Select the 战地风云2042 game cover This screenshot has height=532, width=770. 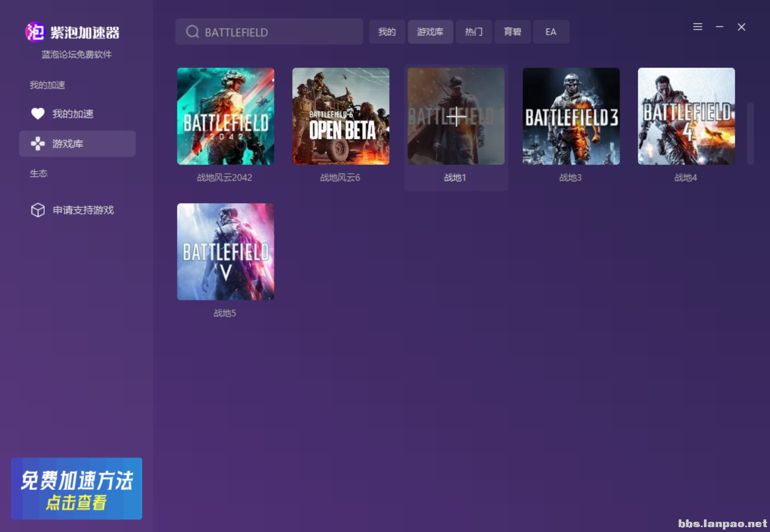pos(226,117)
